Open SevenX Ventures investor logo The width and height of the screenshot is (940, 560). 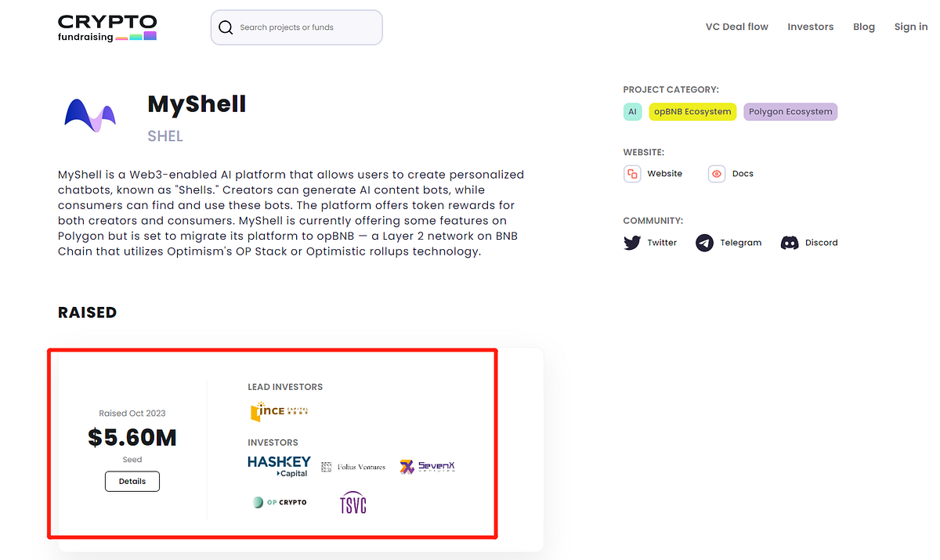426,466
